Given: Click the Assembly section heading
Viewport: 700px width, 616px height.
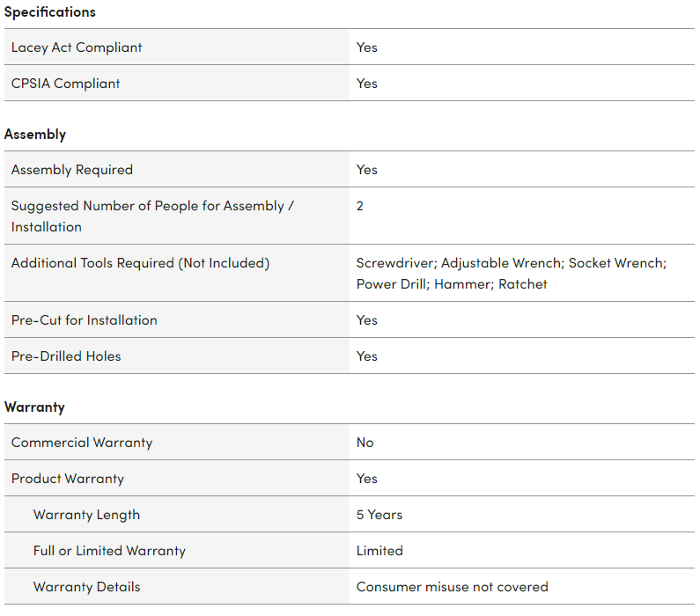Looking at the screenshot, I should tap(35, 135).
